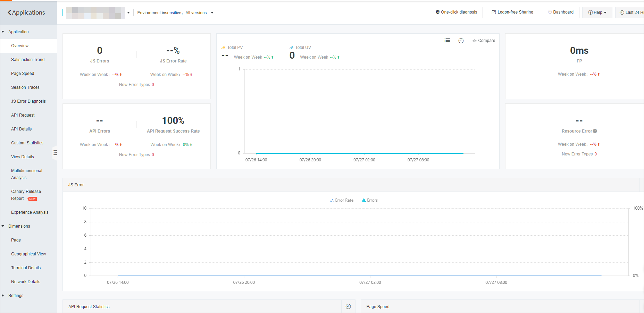
Task: Click the API Request Success Rate 100% value
Action: [x=173, y=121]
